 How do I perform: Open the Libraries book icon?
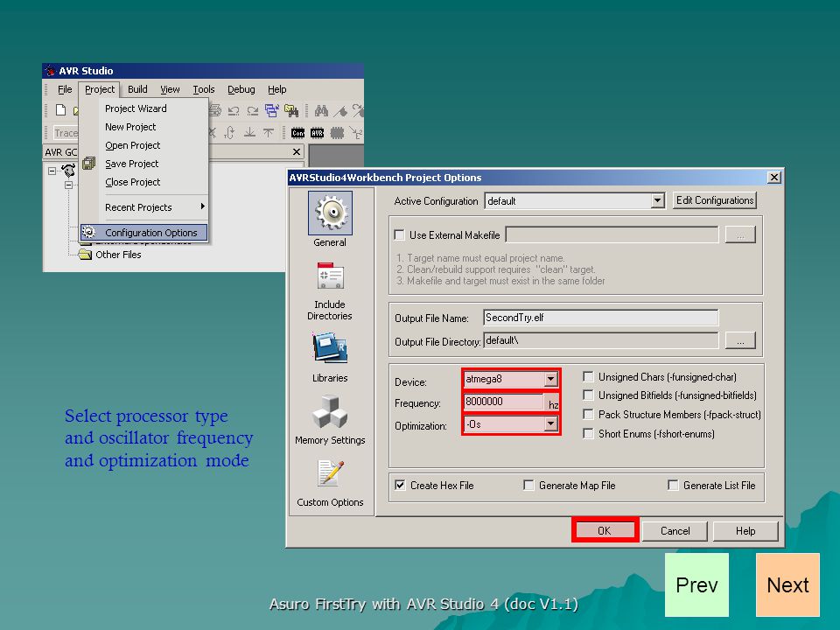point(330,348)
